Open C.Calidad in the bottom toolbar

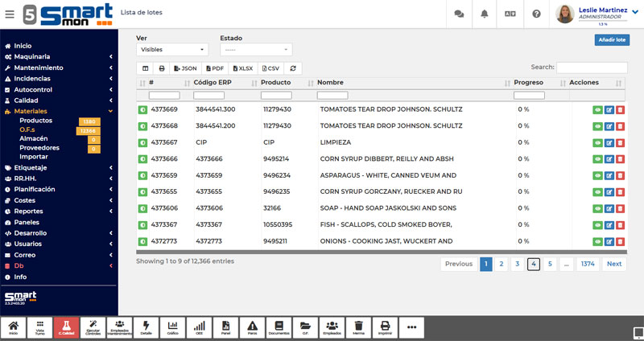68,327
